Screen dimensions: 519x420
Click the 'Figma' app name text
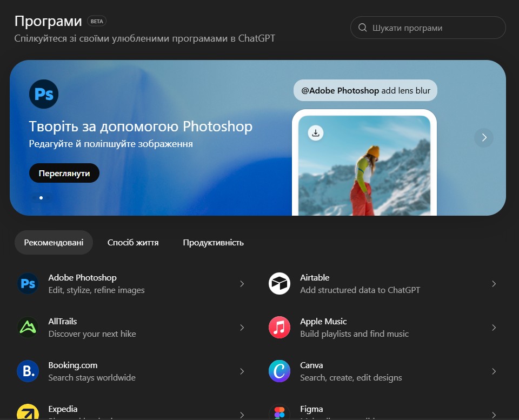pos(311,409)
